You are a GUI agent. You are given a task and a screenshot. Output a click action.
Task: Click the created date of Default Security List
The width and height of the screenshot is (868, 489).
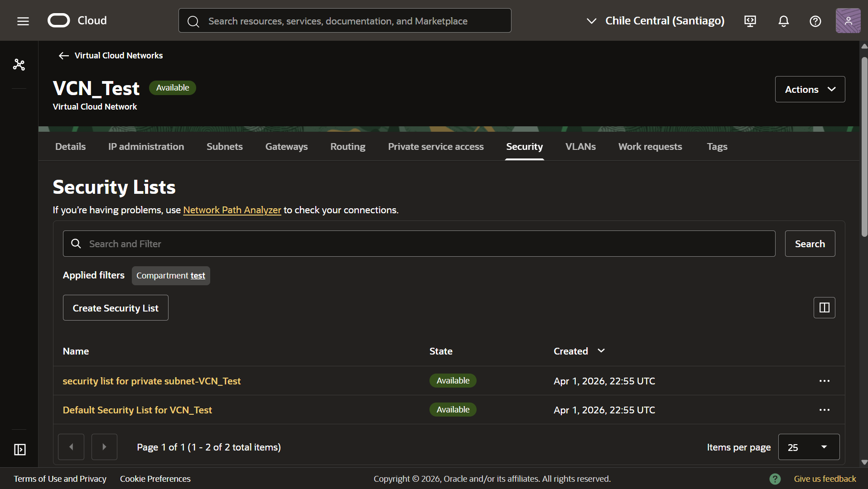[x=604, y=410]
